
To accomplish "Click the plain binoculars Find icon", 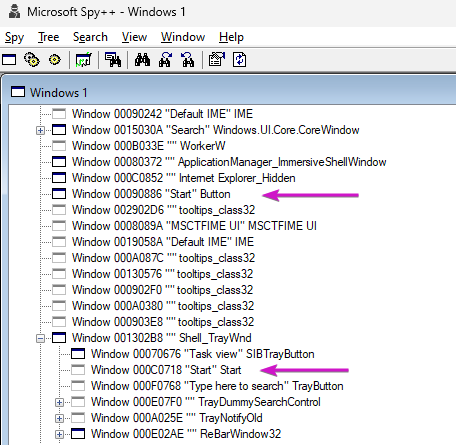I will tap(142, 60).
